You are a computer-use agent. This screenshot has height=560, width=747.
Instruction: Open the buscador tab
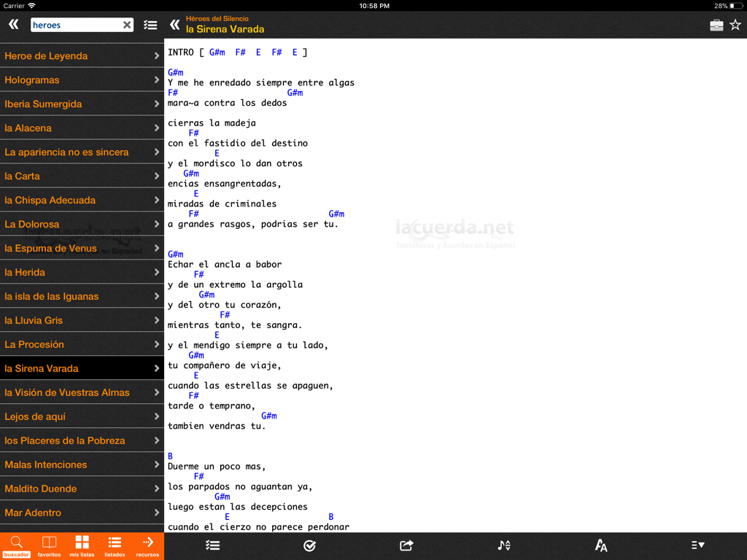[16, 546]
